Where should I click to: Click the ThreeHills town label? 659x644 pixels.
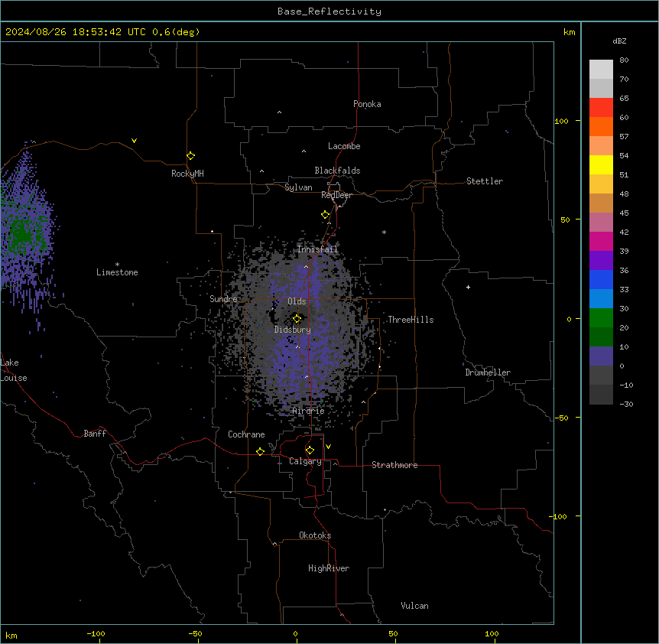coord(411,320)
